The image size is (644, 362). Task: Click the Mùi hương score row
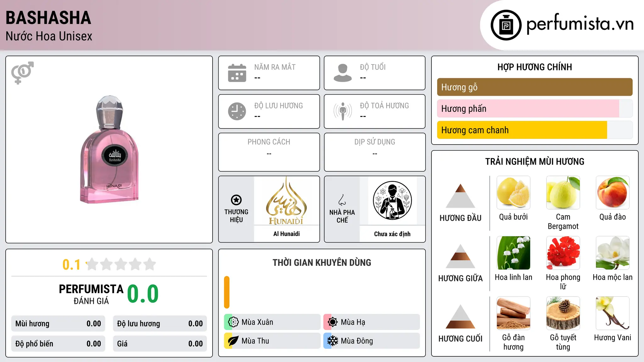[x=58, y=324]
